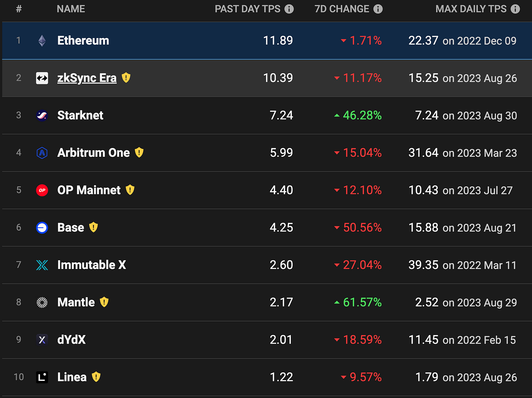Click the Linea square logo
Image resolution: width=532 pixels, height=398 pixels.
tap(42, 377)
